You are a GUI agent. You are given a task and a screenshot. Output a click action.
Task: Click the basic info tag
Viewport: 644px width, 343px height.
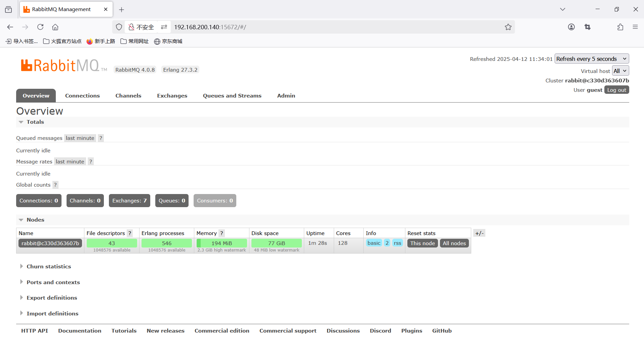click(374, 243)
